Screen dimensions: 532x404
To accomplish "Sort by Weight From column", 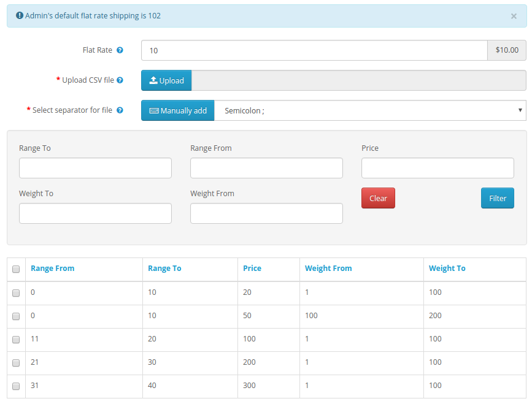I will (x=328, y=268).
